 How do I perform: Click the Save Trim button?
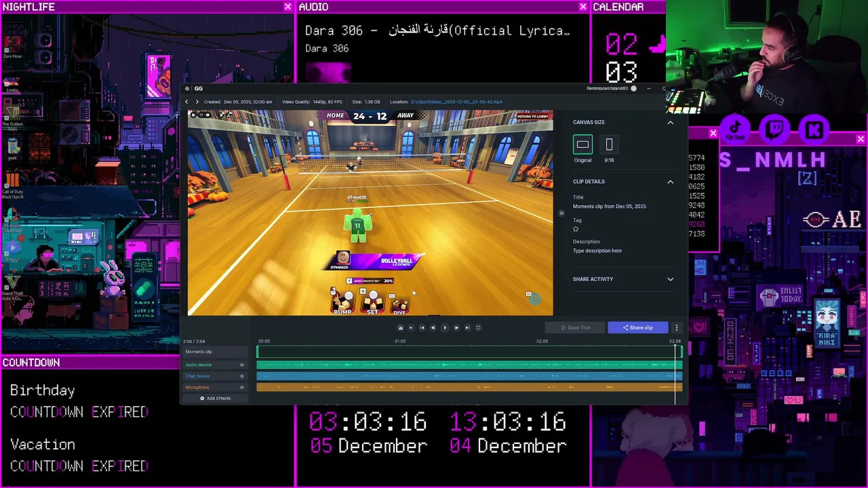[x=576, y=327]
